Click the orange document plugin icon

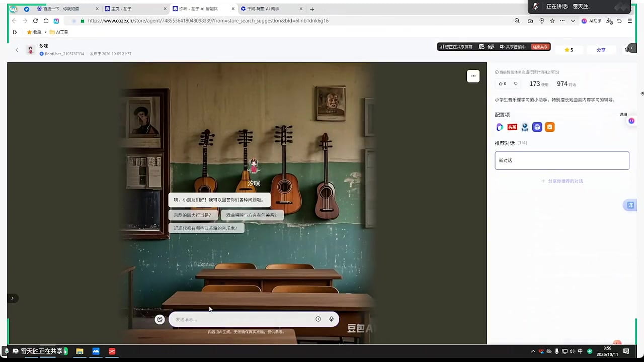(x=550, y=127)
